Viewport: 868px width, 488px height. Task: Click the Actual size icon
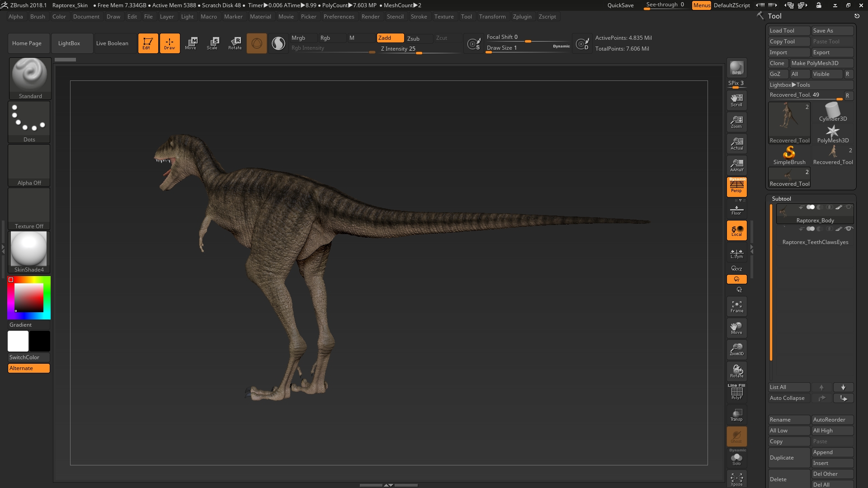point(736,143)
